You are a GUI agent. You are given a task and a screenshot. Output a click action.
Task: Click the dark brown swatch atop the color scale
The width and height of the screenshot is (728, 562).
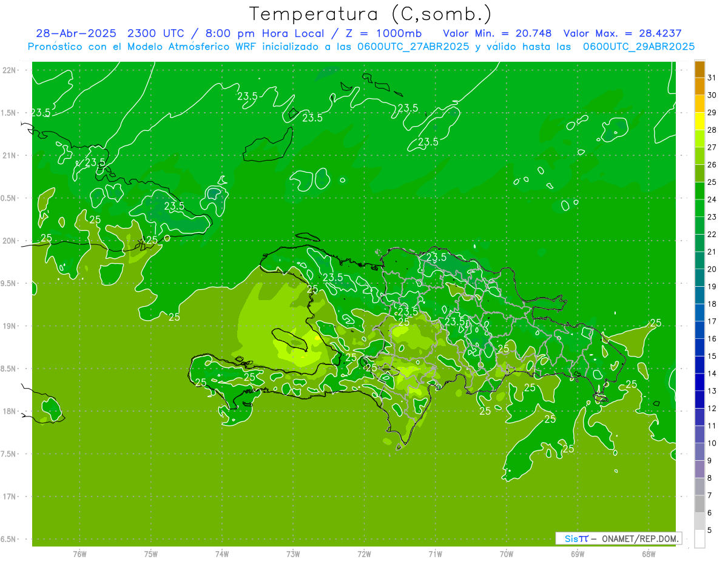coord(699,69)
